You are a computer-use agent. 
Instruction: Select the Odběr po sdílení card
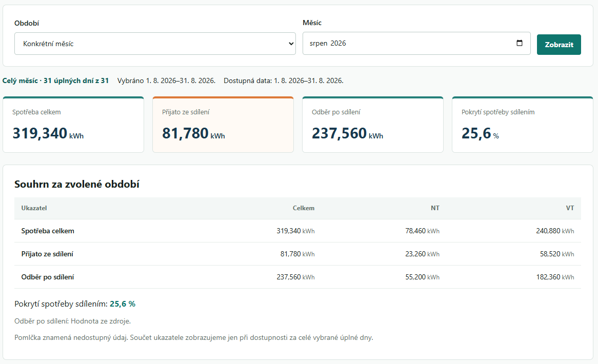[373, 125]
